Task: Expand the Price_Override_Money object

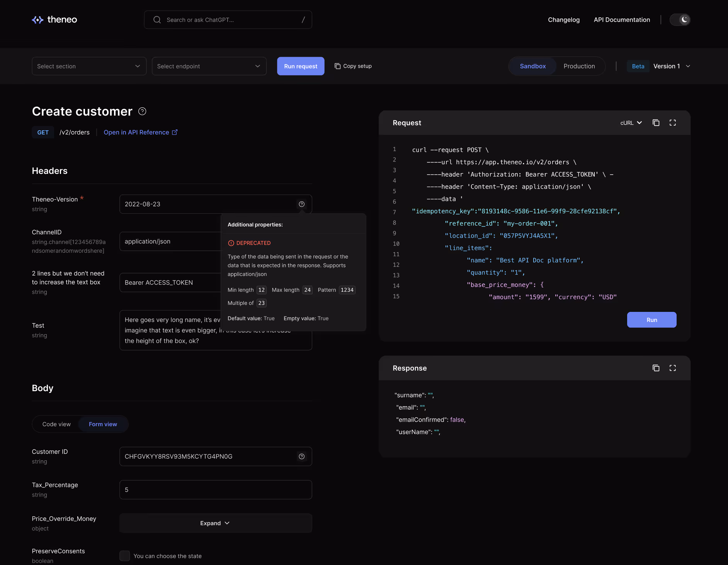Action: [215, 523]
